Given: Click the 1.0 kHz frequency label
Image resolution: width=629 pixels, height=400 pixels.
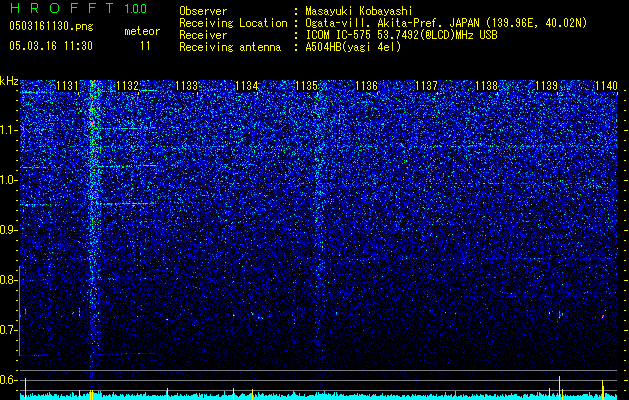Looking at the screenshot, I should click(x=9, y=180).
